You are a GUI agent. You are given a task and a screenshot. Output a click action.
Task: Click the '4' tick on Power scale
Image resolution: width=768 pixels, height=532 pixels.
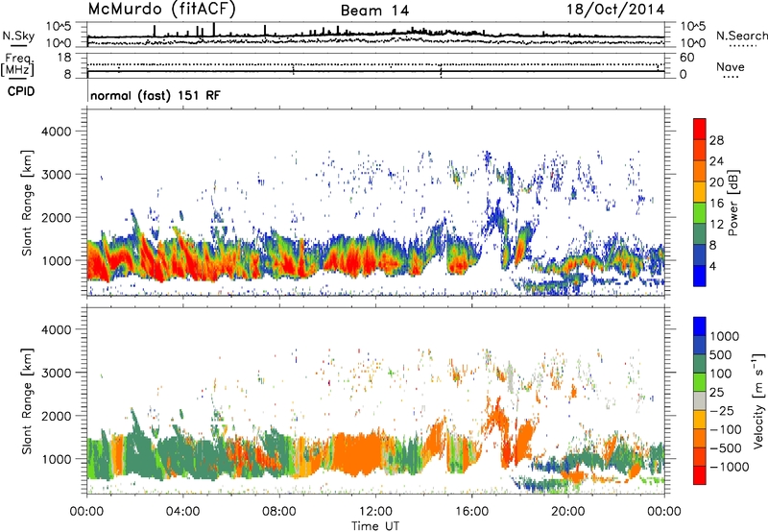(x=713, y=266)
